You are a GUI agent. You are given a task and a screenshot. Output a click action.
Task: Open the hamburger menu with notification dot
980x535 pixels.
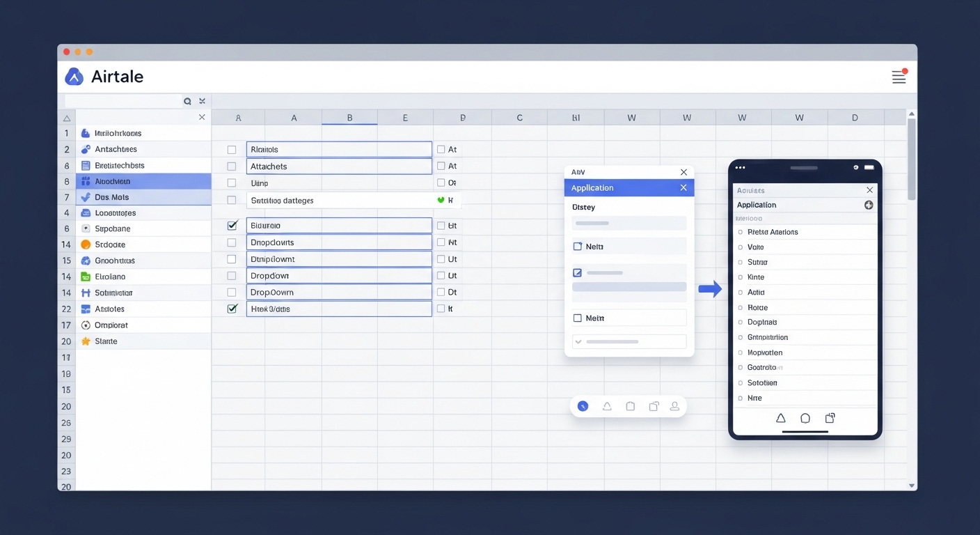899,77
